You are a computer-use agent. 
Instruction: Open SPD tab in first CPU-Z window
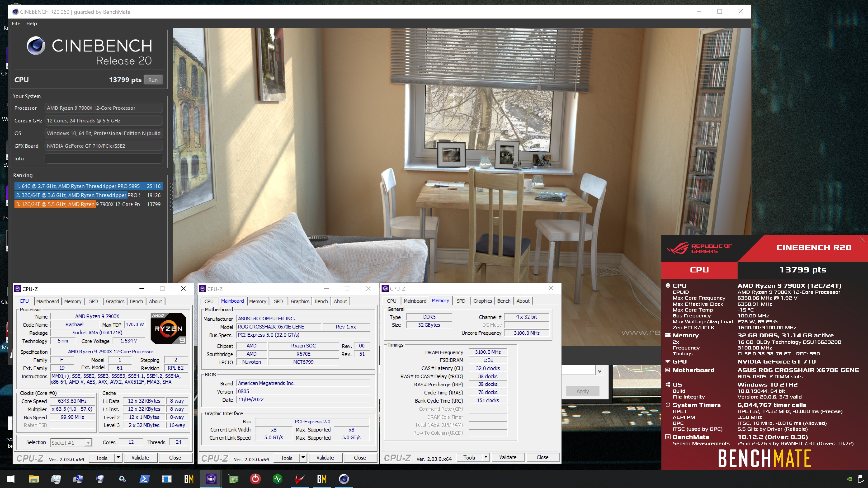[x=93, y=301]
